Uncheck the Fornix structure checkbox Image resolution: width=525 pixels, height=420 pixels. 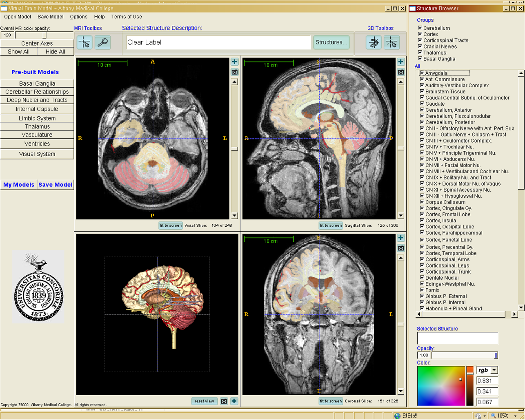coord(422,290)
